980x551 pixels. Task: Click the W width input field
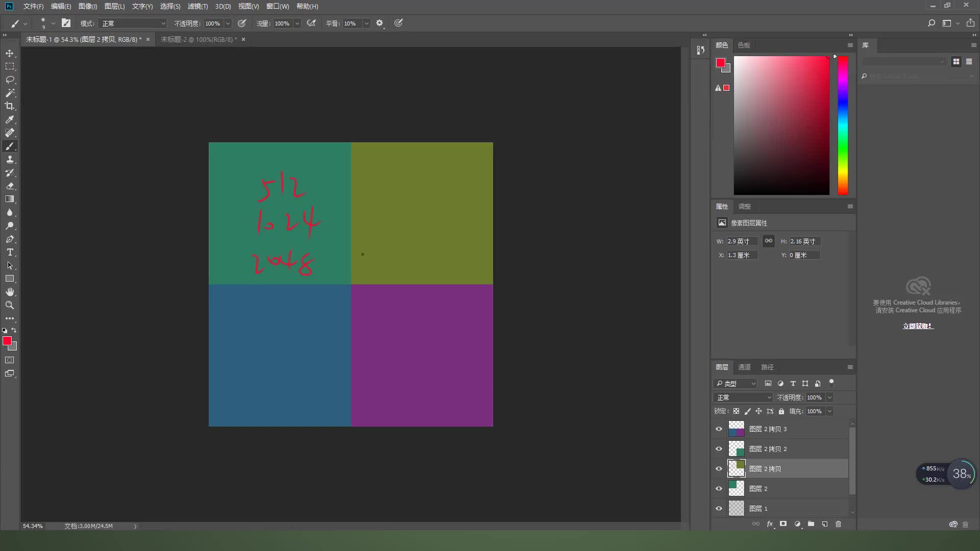click(x=742, y=241)
